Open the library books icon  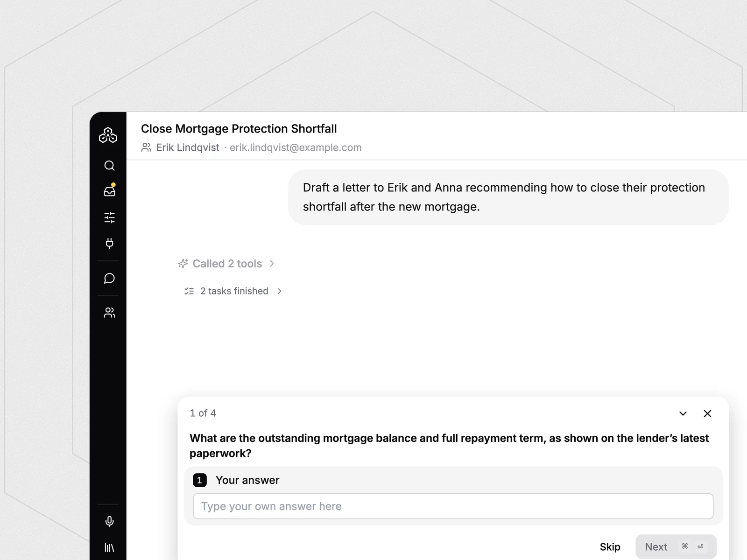tap(109, 547)
